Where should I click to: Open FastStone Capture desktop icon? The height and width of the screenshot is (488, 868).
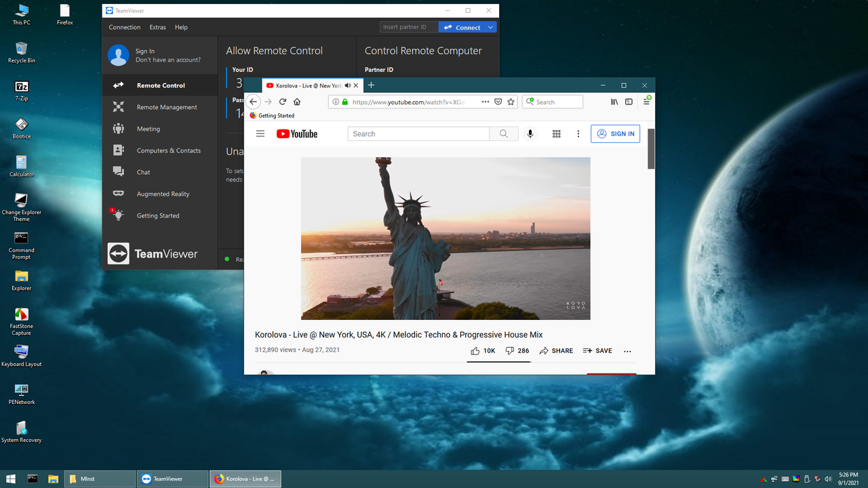coord(21,321)
